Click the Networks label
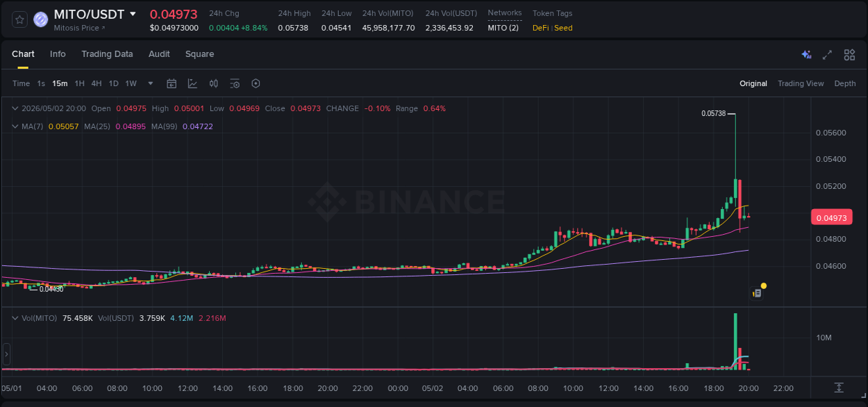This screenshot has width=868, height=407. pos(505,13)
